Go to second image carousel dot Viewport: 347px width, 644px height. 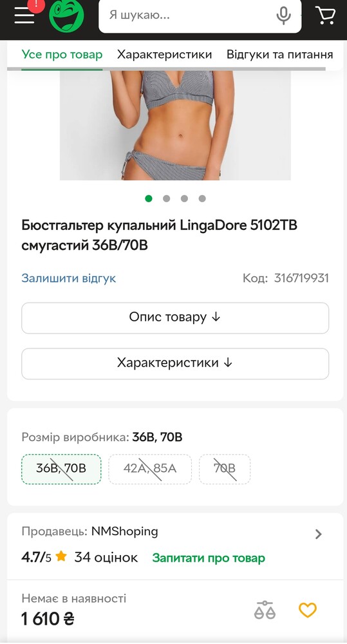coord(166,198)
